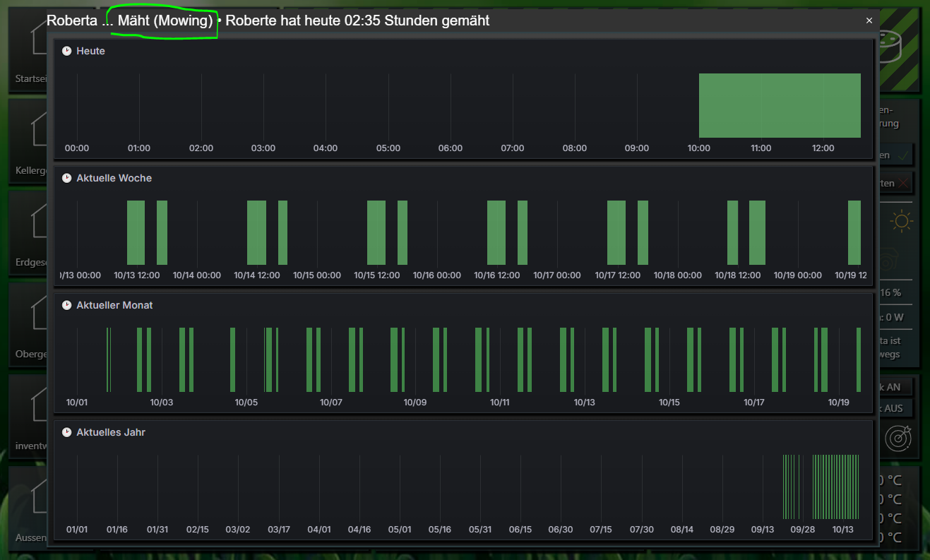Click the clock icon beside Heute
The height and width of the screenshot is (560, 930).
pyautogui.click(x=67, y=51)
